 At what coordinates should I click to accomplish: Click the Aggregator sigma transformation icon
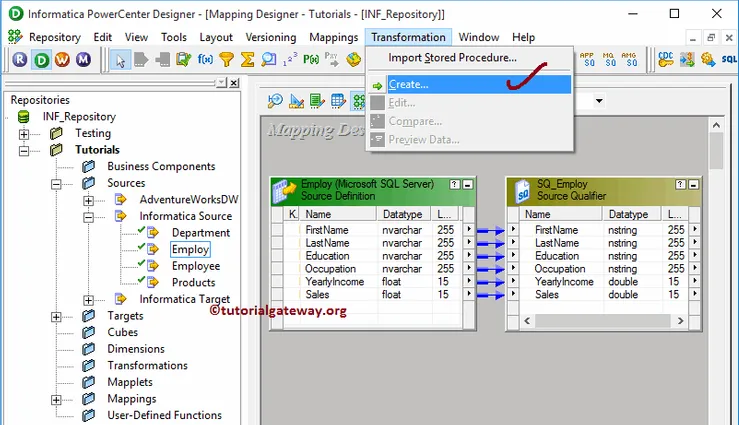click(247, 59)
